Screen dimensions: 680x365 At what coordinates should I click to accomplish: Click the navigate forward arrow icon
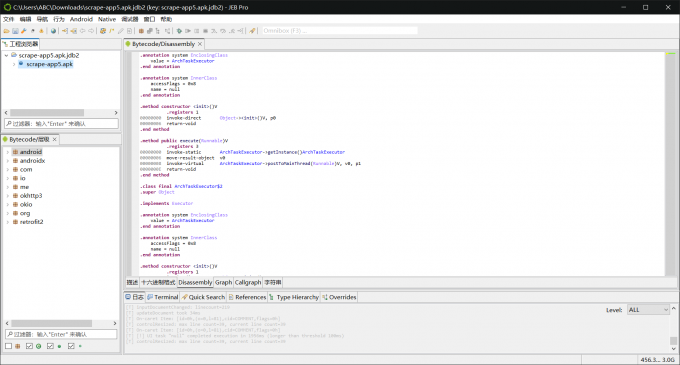tap(91, 31)
